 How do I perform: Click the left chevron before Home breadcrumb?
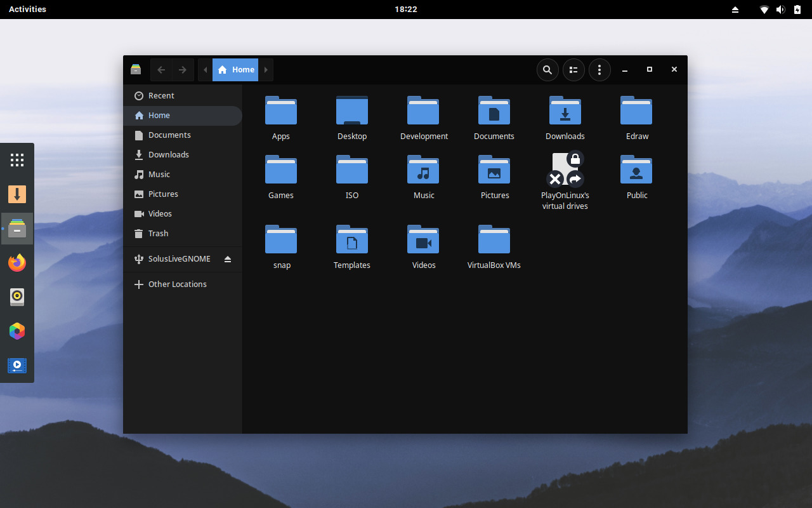click(205, 69)
